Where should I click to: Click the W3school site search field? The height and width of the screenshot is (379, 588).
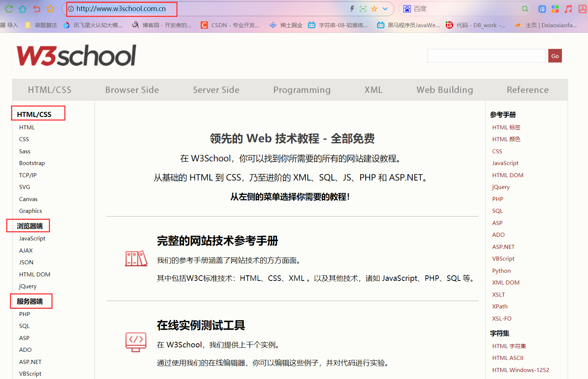[x=487, y=56]
